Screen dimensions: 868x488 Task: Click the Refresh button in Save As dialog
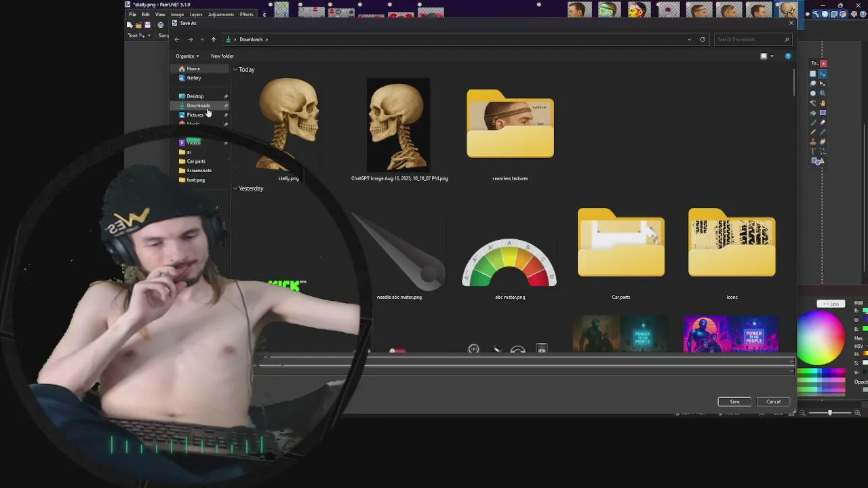click(703, 39)
